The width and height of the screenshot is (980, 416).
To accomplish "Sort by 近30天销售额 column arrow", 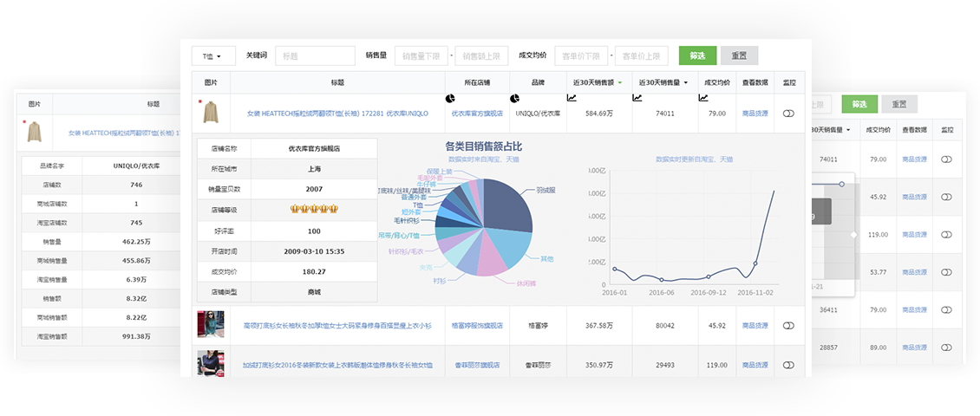I will tap(621, 83).
